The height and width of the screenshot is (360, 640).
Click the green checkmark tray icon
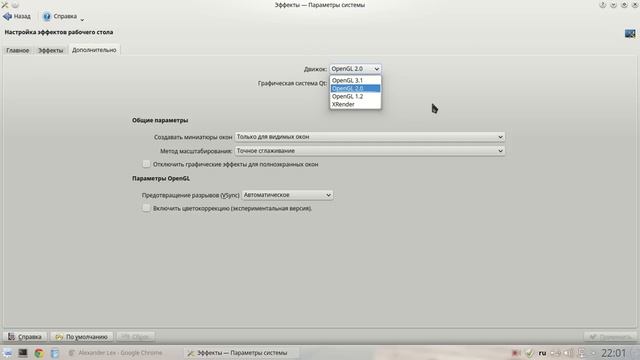tap(529, 353)
